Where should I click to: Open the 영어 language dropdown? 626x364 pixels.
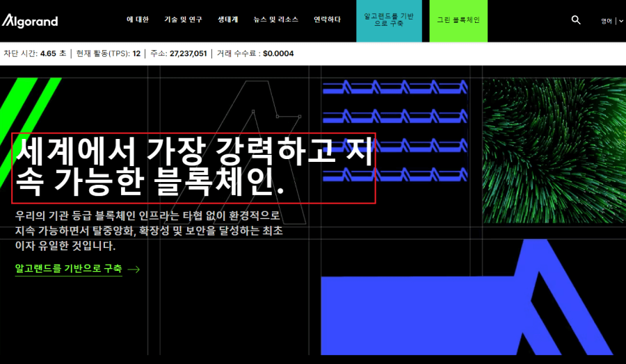coord(612,21)
